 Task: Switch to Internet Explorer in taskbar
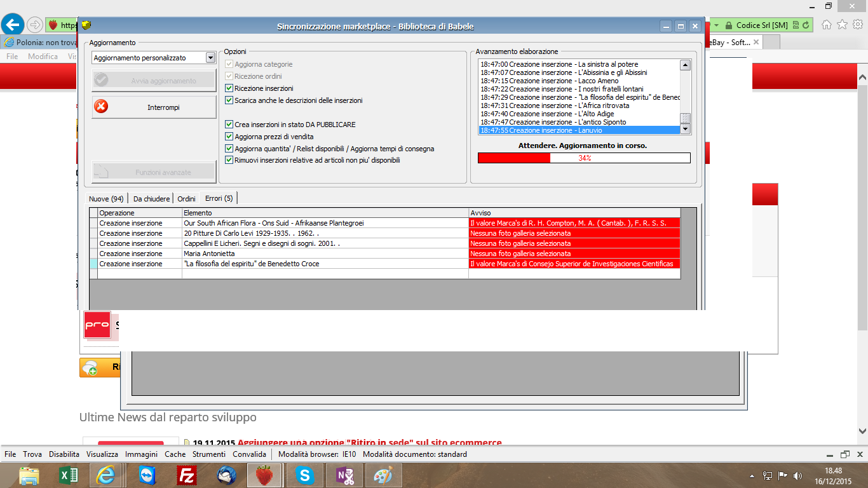pos(105,475)
